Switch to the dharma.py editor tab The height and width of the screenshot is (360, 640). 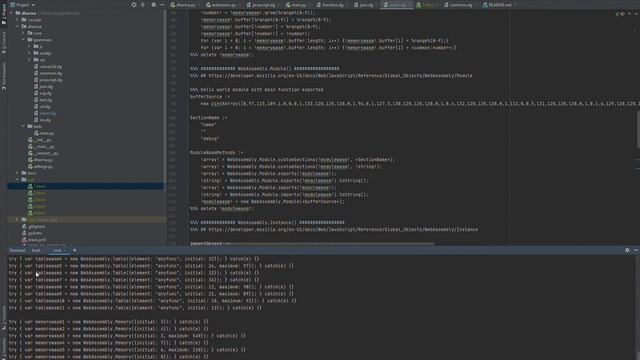[183, 5]
